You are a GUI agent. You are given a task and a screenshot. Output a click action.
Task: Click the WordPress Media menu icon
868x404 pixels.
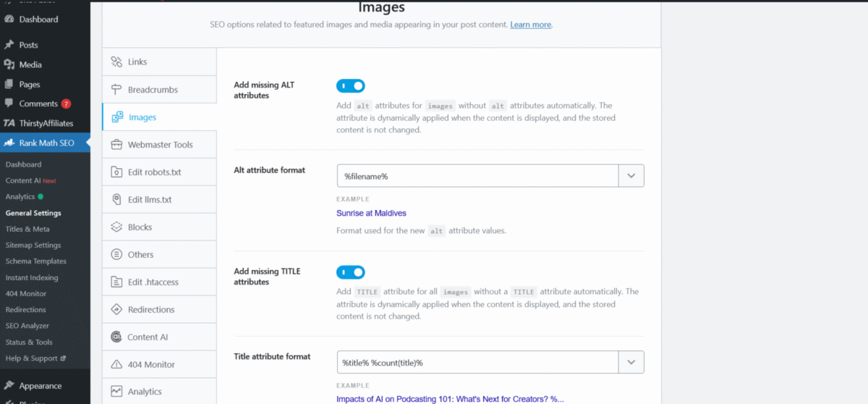(9, 64)
